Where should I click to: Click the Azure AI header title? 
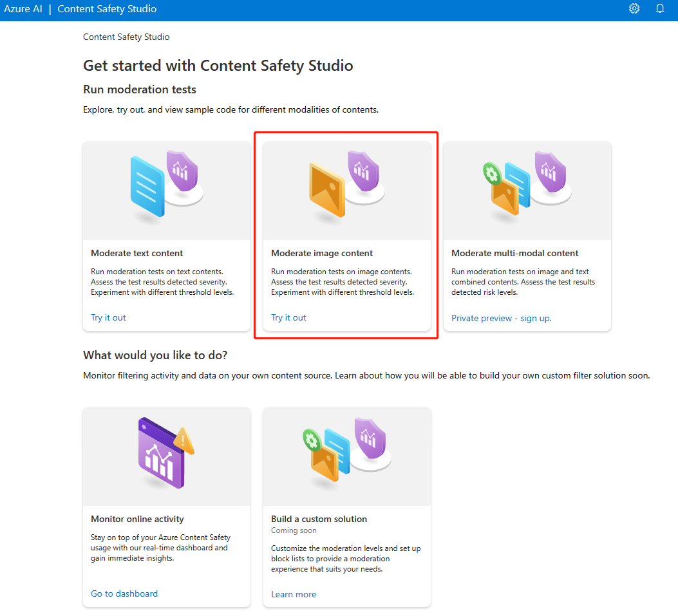tap(22, 9)
